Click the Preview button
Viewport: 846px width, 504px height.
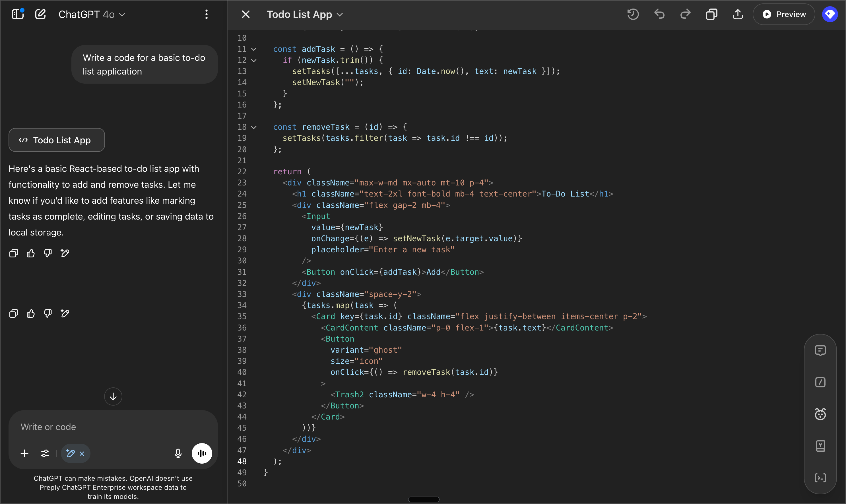click(x=784, y=14)
